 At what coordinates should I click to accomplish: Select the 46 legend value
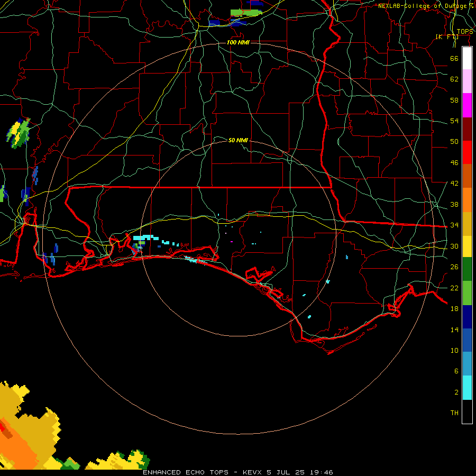coord(454,163)
